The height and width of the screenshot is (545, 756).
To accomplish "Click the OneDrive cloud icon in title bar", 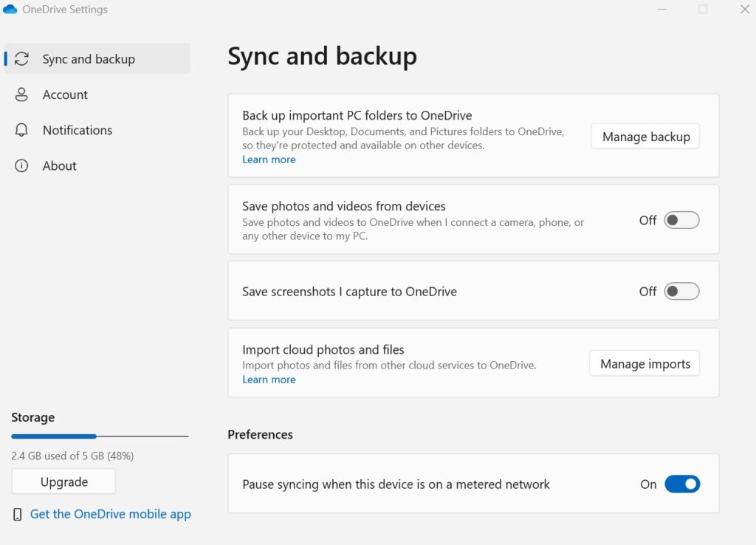I will coord(10,9).
